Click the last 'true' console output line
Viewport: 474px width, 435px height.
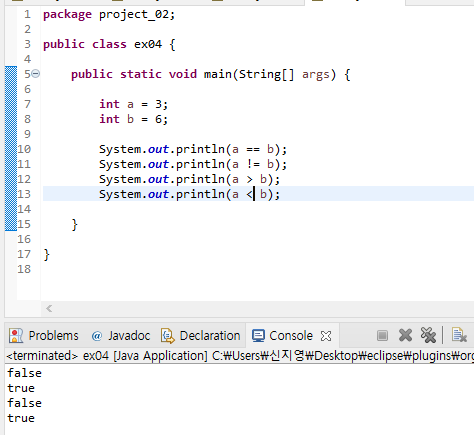coord(21,418)
